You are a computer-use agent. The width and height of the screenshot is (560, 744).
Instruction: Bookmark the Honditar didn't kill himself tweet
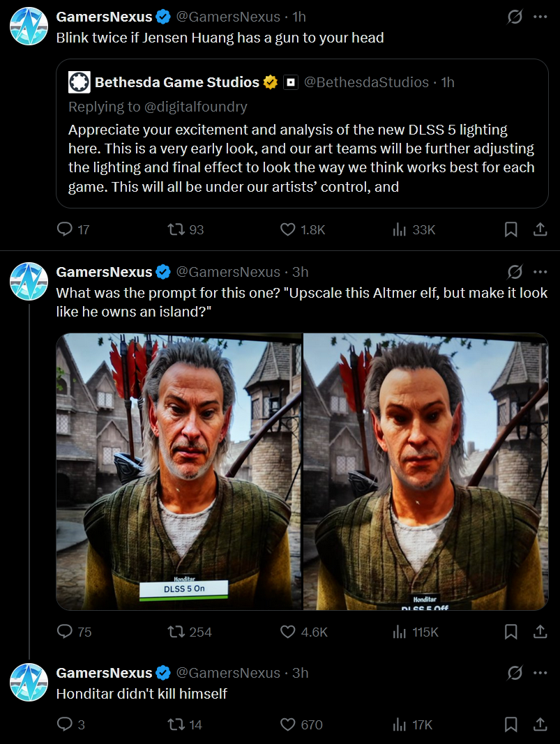[x=510, y=725]
